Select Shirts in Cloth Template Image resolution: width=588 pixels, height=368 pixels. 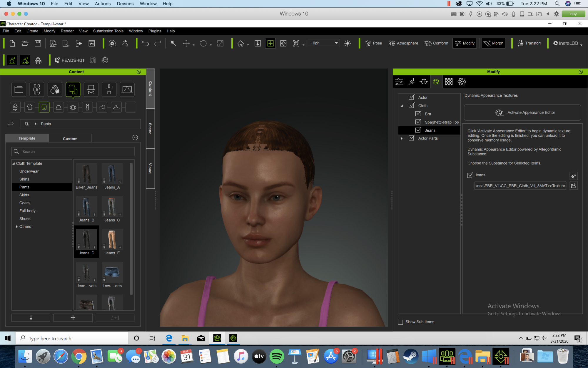[x=24, y=179]
